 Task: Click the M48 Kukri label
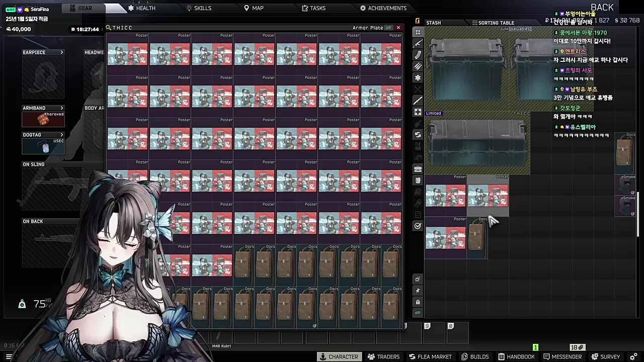click(x=221, y=346)
